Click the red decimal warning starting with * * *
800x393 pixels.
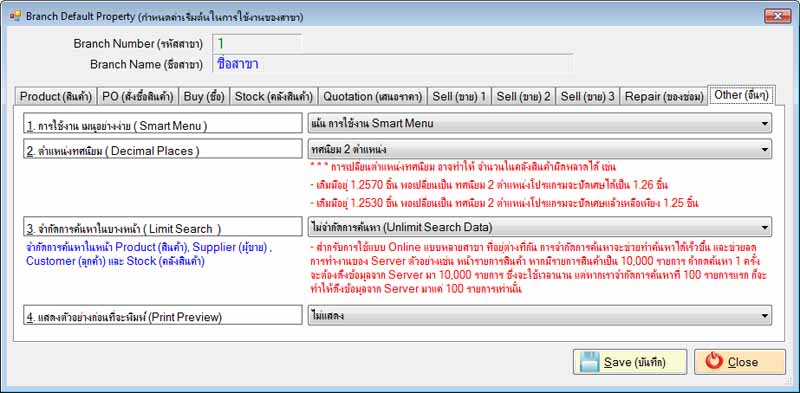[463, 167]
